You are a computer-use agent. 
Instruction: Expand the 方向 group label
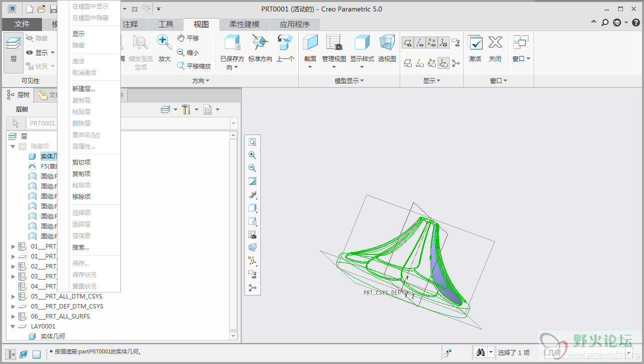point(201,80)
